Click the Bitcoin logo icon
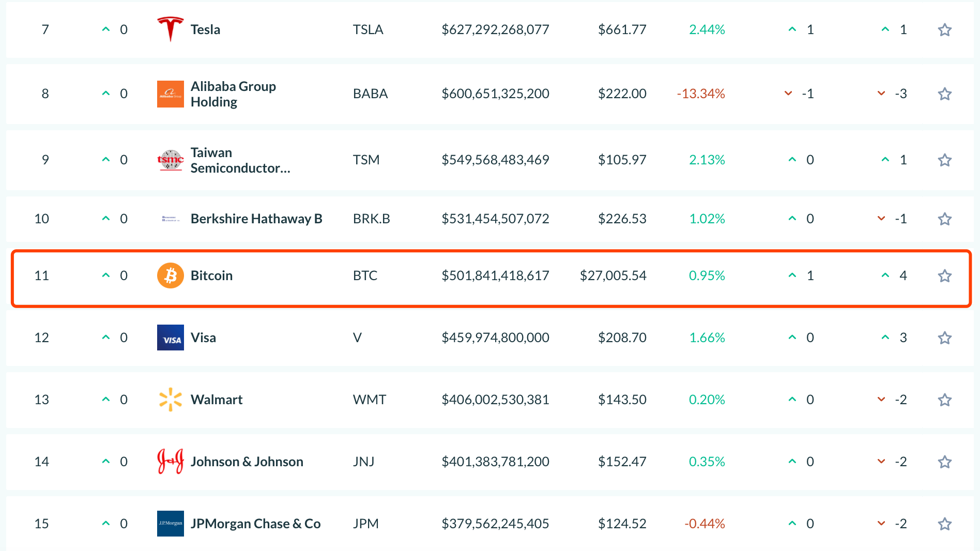Viewport: 980px width, 551px height. click(171, 275)
